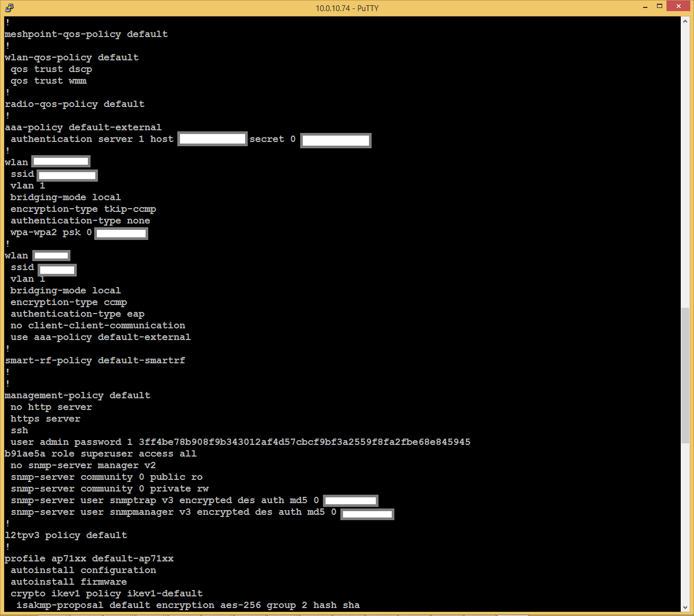Screen dimensions: 694x616
Task: Click the redacted host box after 'host'
Action: pos(212,139)
